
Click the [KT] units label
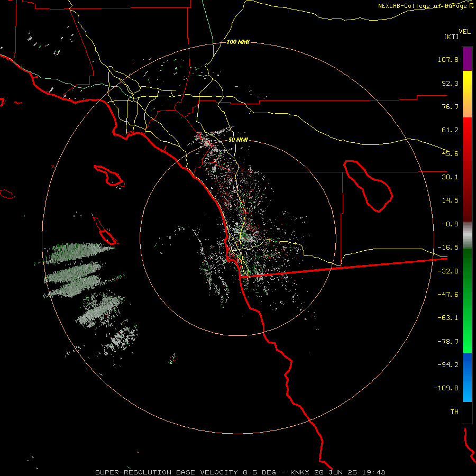click(x=452, y=36)
